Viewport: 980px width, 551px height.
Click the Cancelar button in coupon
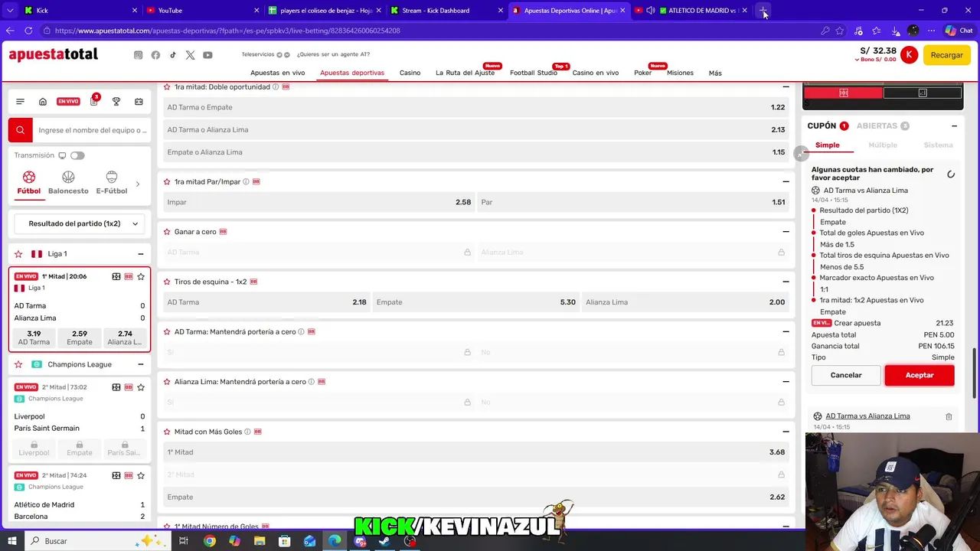(x=846, y=375)
